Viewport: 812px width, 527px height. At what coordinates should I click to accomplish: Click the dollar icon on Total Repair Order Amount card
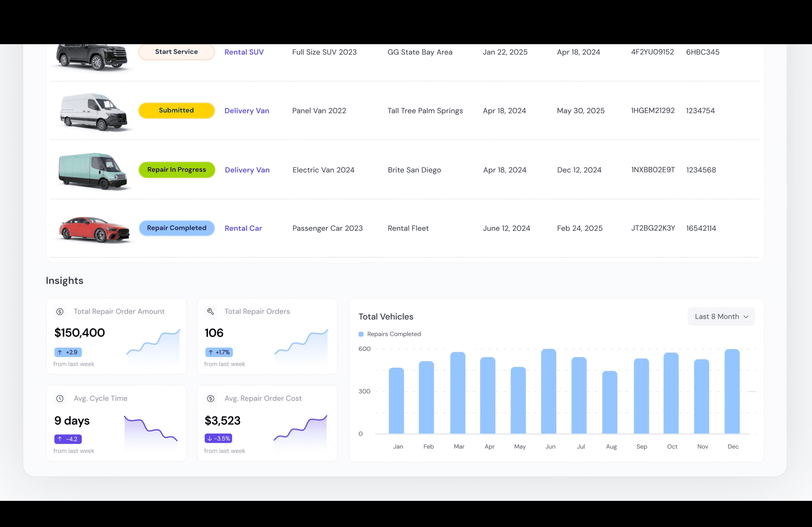pos(60,311)
